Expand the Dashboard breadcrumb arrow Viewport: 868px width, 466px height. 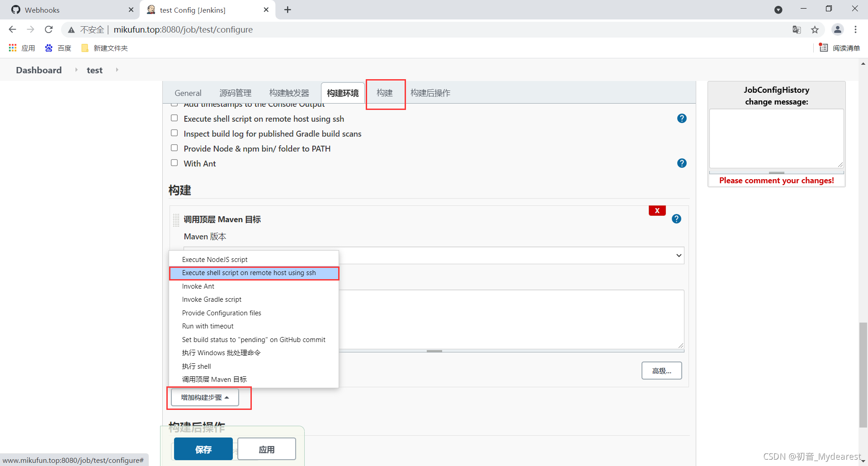(x=76, y=70)
